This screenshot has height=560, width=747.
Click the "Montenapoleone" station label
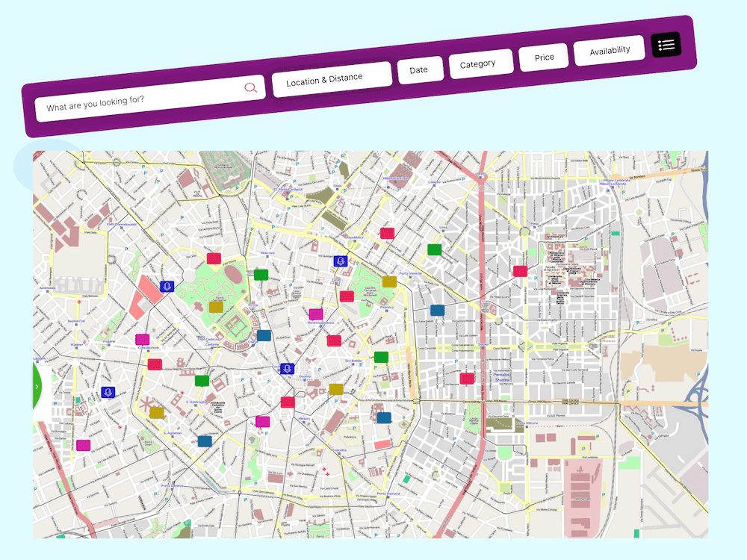pyautogui.click(x=320, y=323)
